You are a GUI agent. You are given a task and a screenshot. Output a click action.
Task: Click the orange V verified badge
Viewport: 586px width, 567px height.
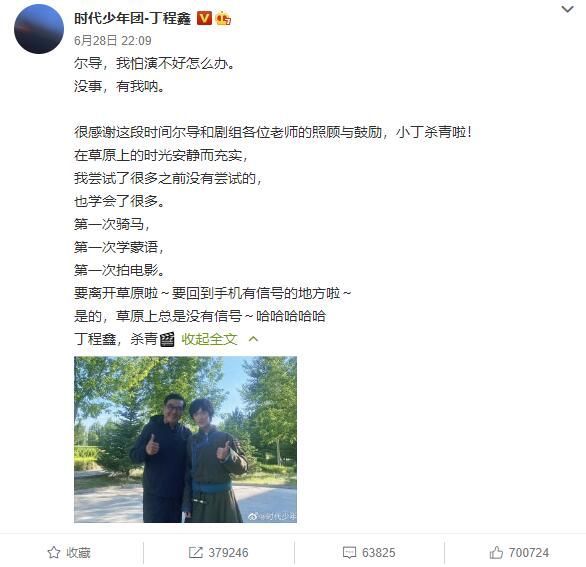(204, 18)
